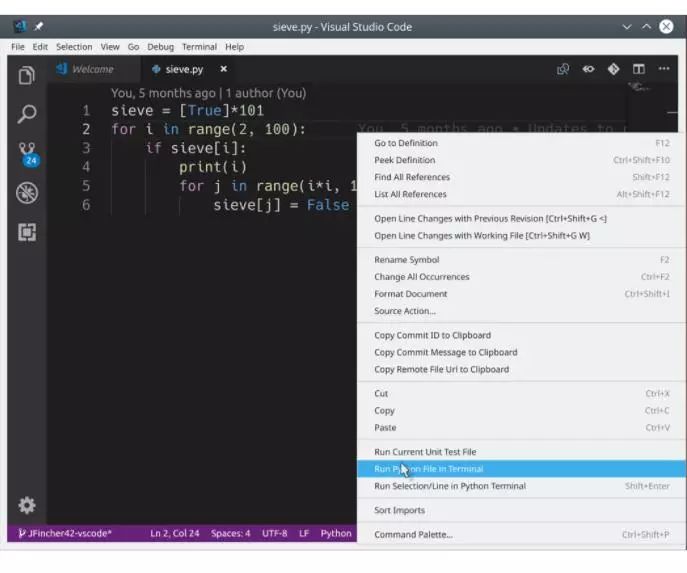Click the JFincher42-vscode branch in status bar
Image resolution: width=687 pixels, height=573 pixels.
pyautogui.click(x=65, y=533)
